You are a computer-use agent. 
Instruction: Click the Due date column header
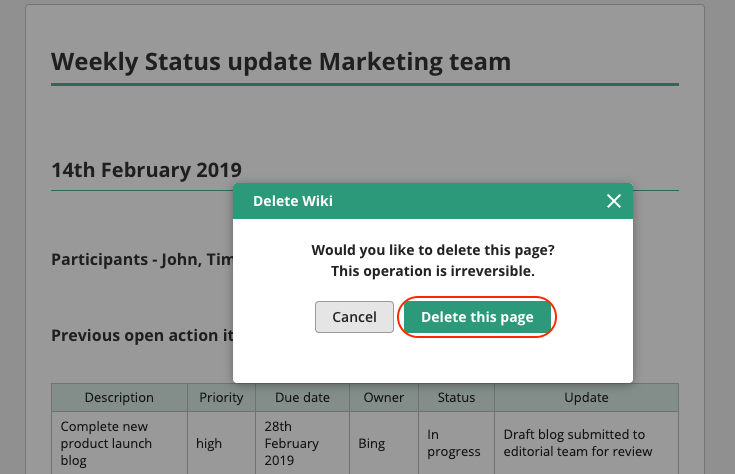[x=301, y=397]
